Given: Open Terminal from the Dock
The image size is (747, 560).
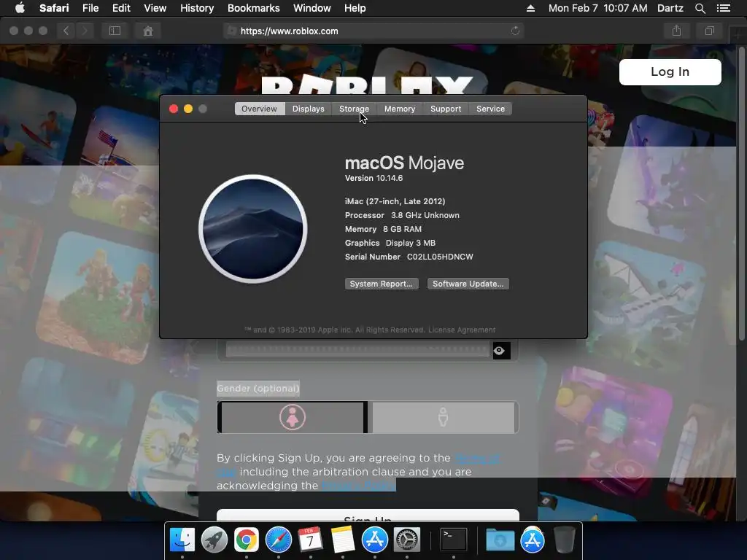Looking at the screenshot, I should [x=453, y=540].
